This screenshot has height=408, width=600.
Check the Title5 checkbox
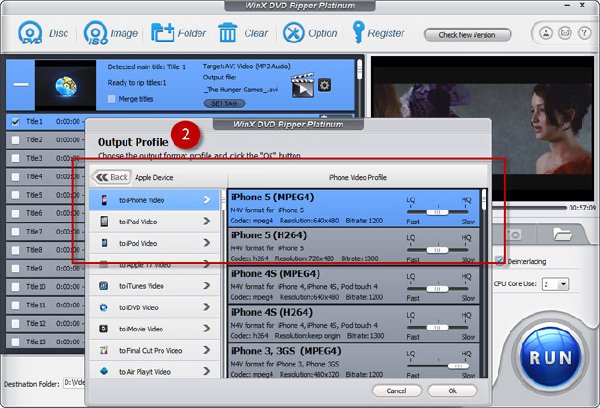tap(15, 195)
